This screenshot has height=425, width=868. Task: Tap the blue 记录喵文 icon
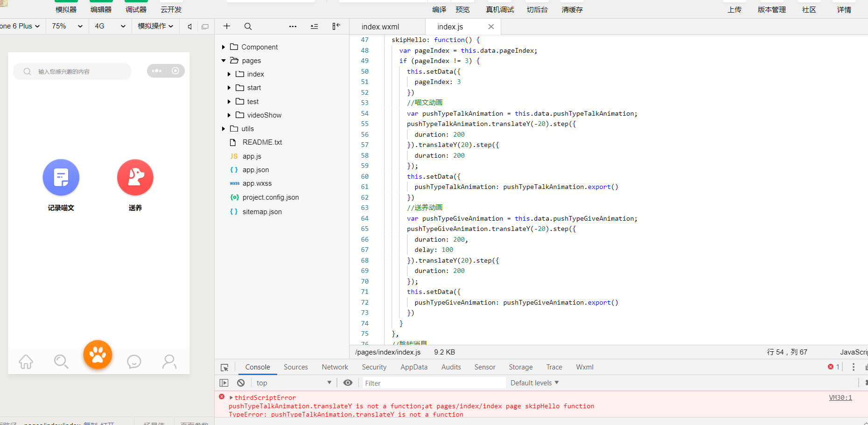(x=61, y=178)
